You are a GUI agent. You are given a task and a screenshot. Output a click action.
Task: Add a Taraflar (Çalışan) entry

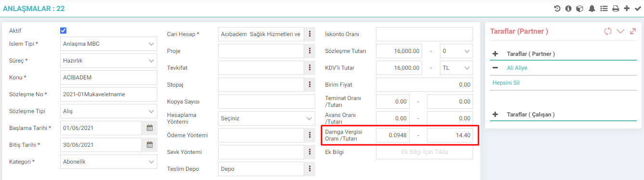[x=495, y=115]
